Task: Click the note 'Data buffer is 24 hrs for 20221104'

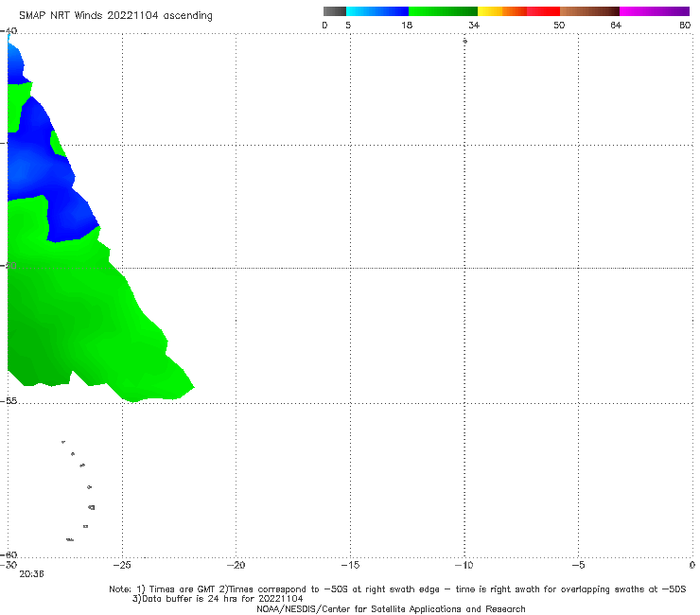Action: click(218, 599)
